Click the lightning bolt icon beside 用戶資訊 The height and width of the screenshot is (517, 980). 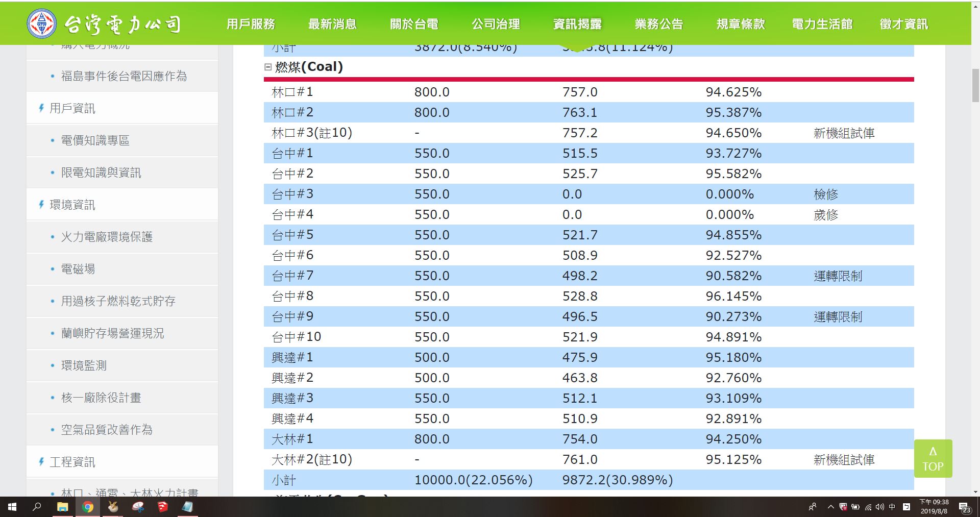[x=41, y=108]
